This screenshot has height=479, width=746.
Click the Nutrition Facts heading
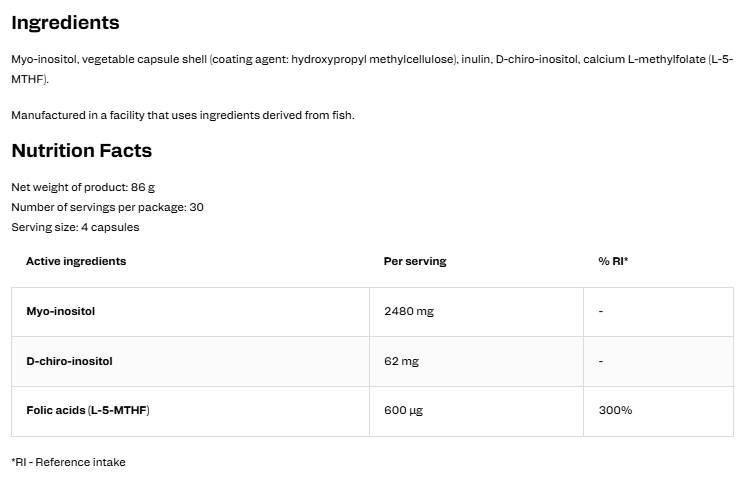pos(81,151)
